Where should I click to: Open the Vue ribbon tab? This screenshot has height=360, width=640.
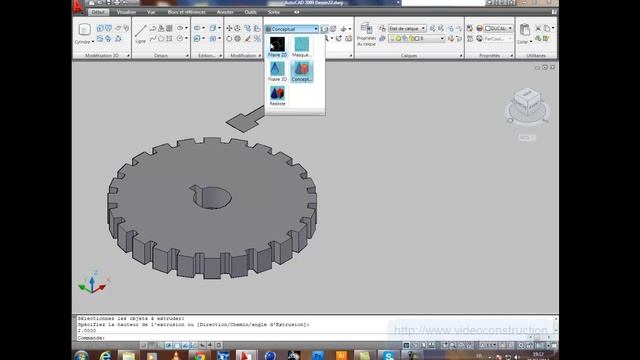click(151, 12)
